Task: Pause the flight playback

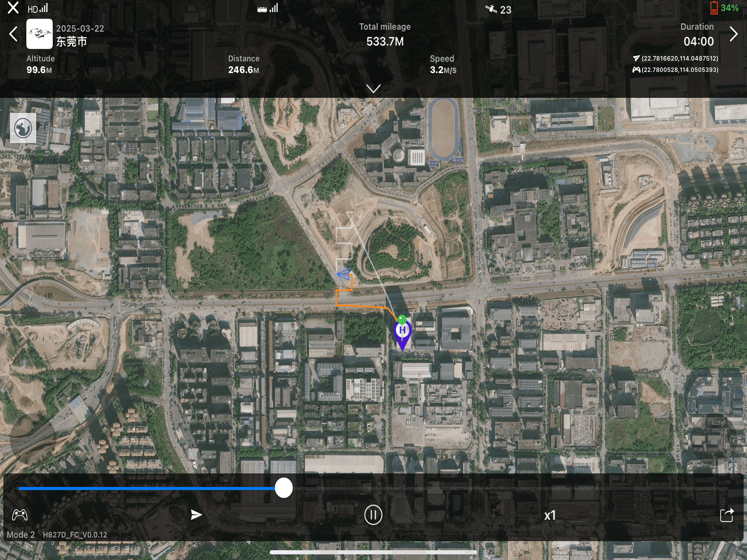Action: click(373, 515)
